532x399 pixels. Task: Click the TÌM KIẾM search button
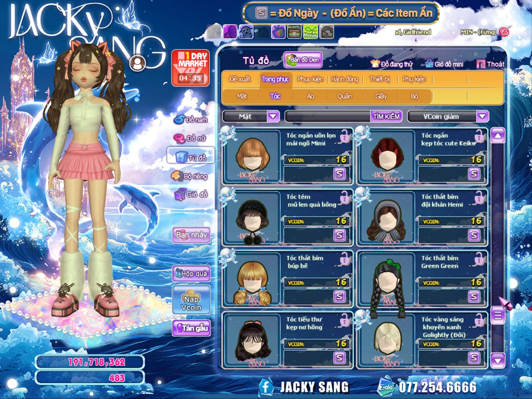pos(386,116)
